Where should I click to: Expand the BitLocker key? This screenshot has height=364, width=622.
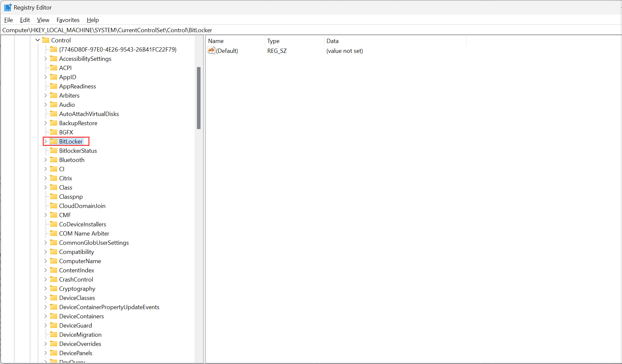[x=46, y=141]
